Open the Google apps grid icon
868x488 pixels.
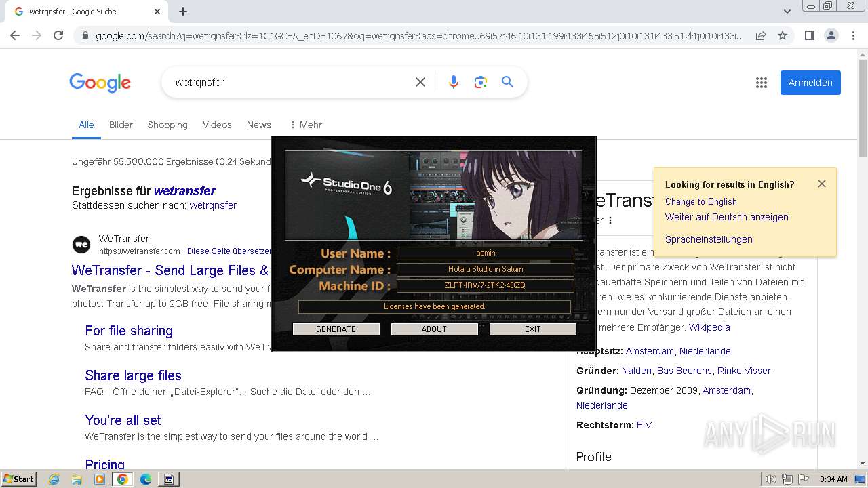(762, 83)
